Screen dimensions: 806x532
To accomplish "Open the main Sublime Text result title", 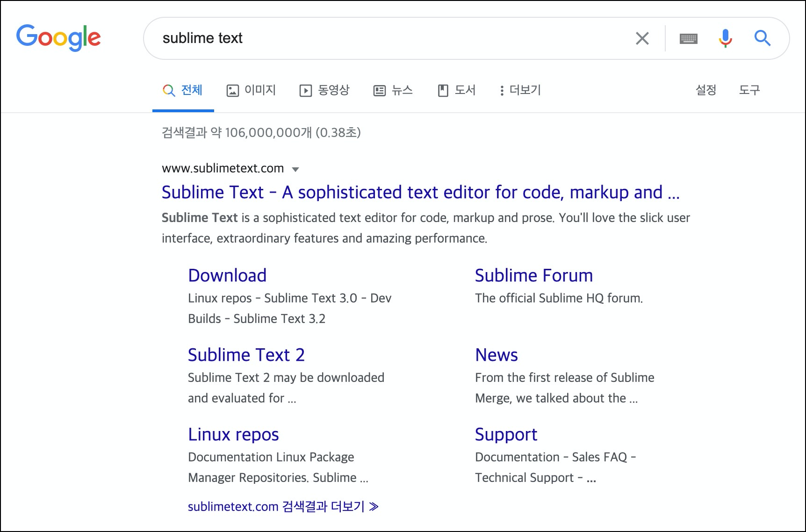I will [420, 193].
